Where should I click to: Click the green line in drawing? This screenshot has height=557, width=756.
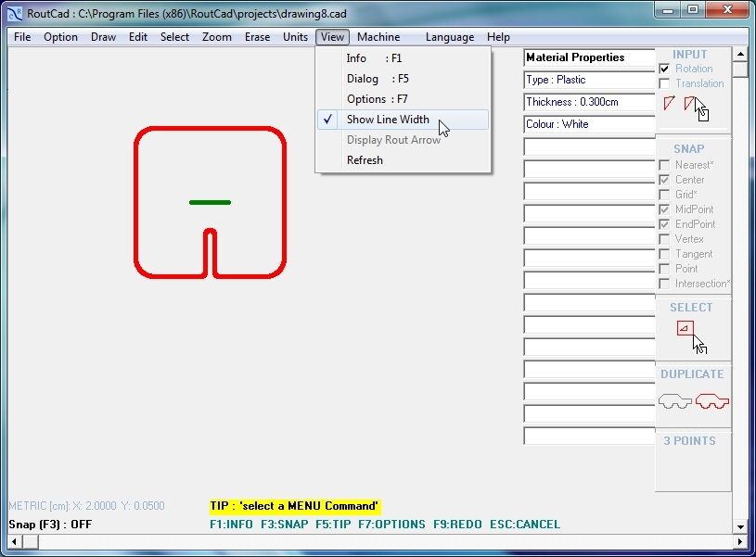click(211, 202)
